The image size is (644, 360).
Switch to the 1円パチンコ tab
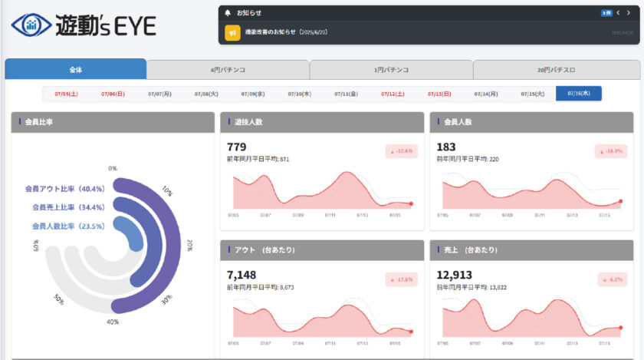pos(391,70)
